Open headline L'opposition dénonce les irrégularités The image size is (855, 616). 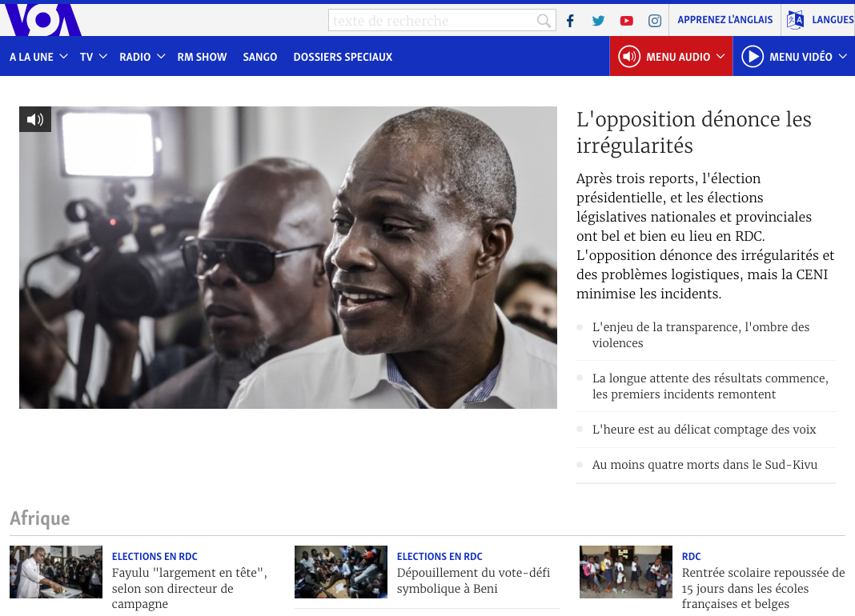click(x=693, y=133)
